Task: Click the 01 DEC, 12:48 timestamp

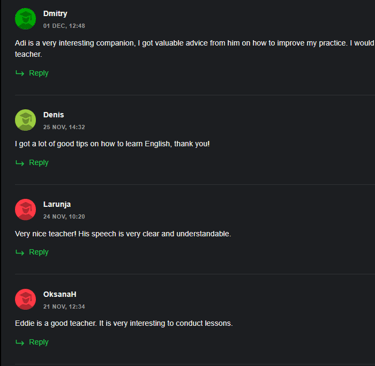Action: point(64,26)
